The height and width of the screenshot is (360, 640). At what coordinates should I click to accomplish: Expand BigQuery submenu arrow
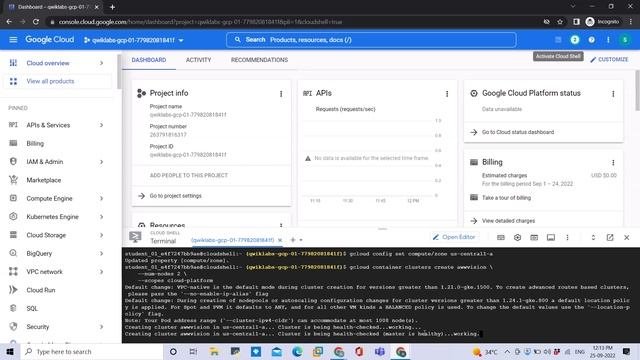tap(101, 253)
